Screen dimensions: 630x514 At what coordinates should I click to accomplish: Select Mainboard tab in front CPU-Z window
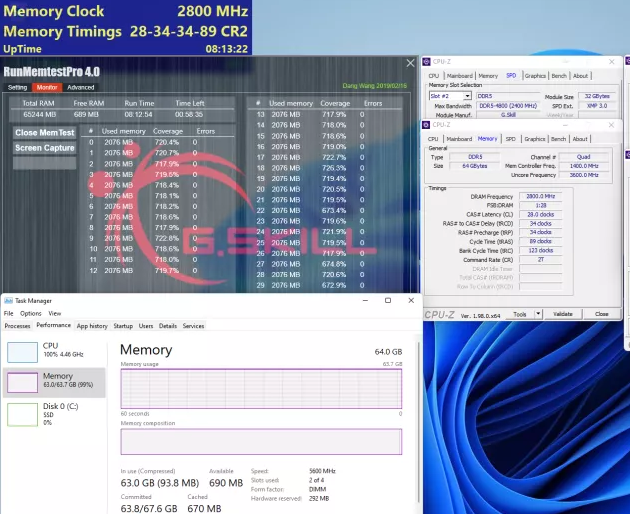[x=459, y=139]
